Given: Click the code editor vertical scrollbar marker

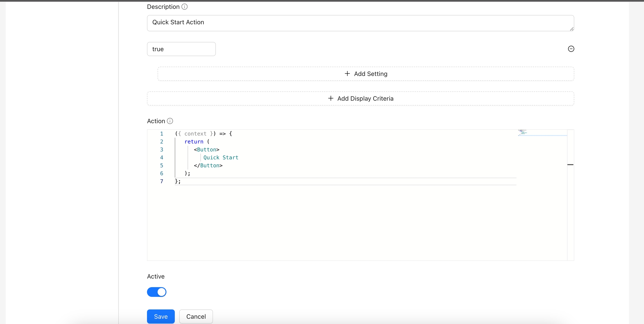Looking at the screenshot, I should pyautogui.click(x=570, y=165).
